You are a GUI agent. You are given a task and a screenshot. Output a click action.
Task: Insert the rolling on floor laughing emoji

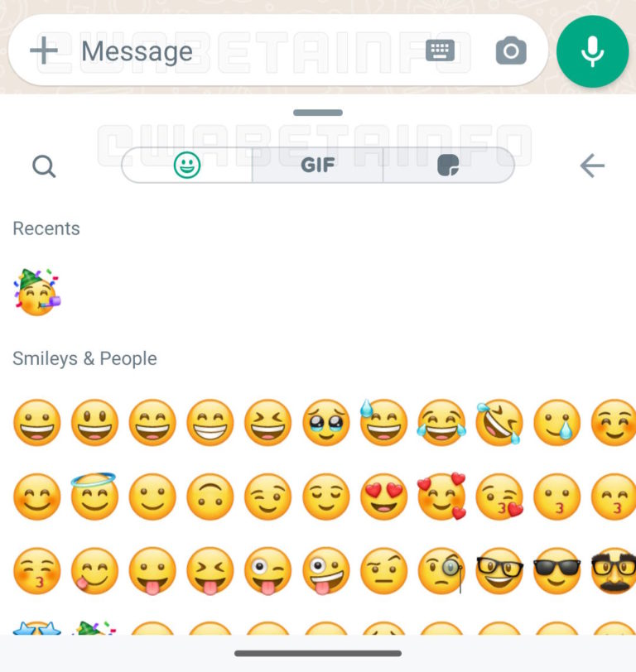(499, 423)
